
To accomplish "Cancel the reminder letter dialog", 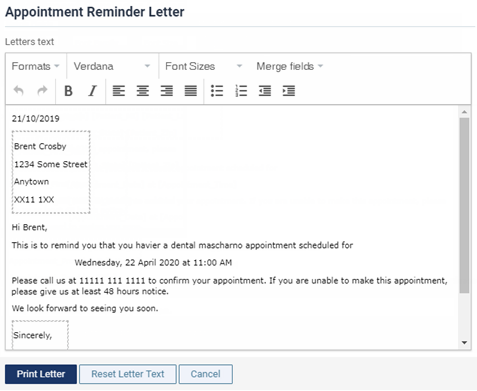I will tap(206, 374).
